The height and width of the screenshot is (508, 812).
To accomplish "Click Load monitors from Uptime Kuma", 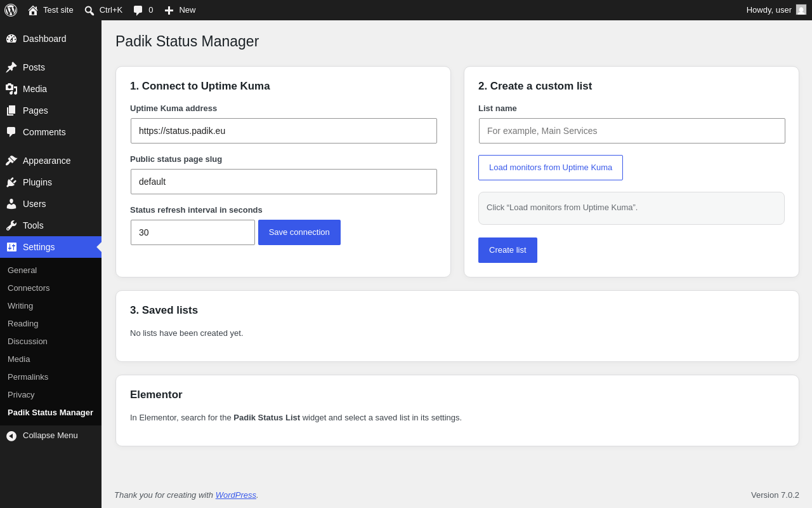I will [551, 168].
